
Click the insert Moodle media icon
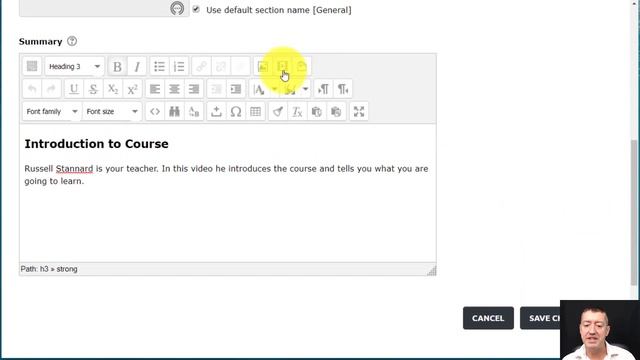(282, 66)
